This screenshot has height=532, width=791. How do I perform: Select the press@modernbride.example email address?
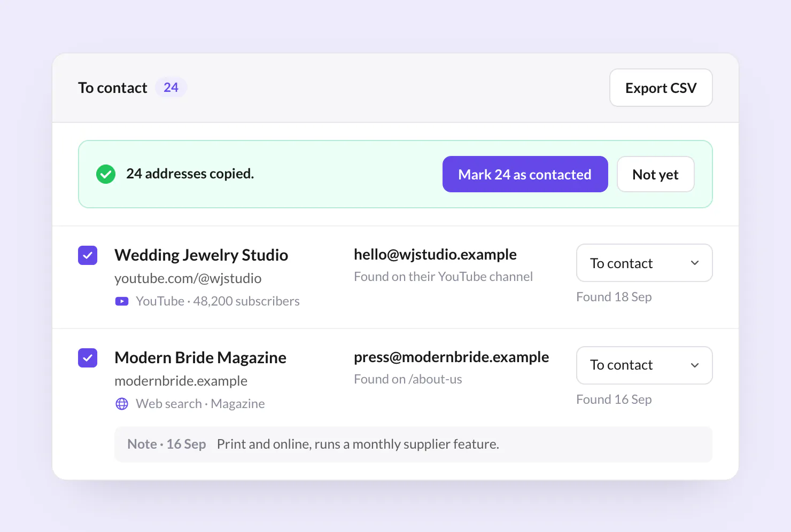click(x=452, y=357)
